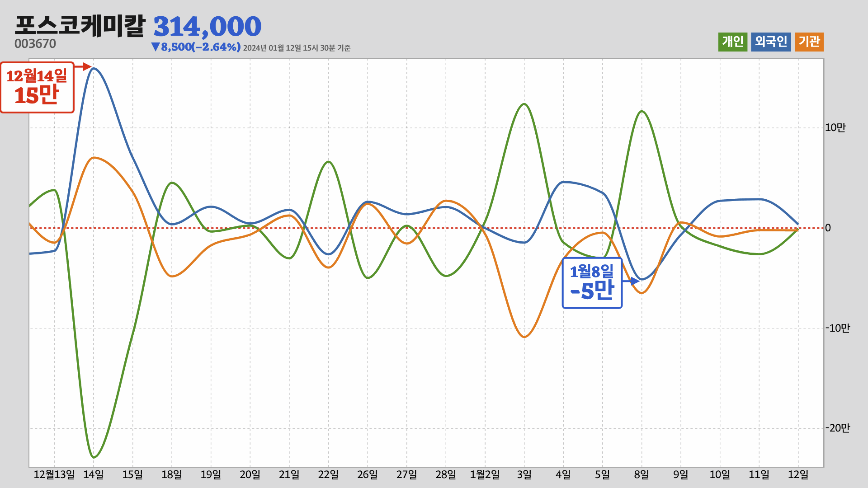Click the 개인 legend label
This screenshot has width=868, height=488.
tap(733, 42)
